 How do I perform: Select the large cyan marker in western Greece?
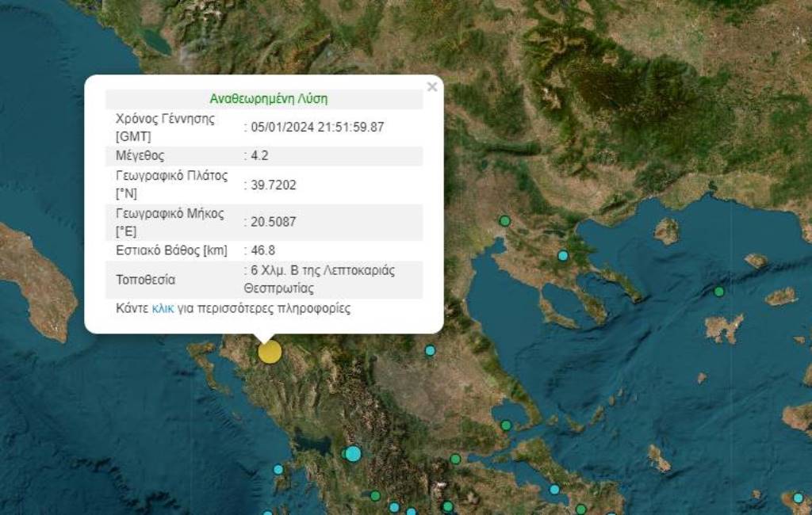[353, 453]
